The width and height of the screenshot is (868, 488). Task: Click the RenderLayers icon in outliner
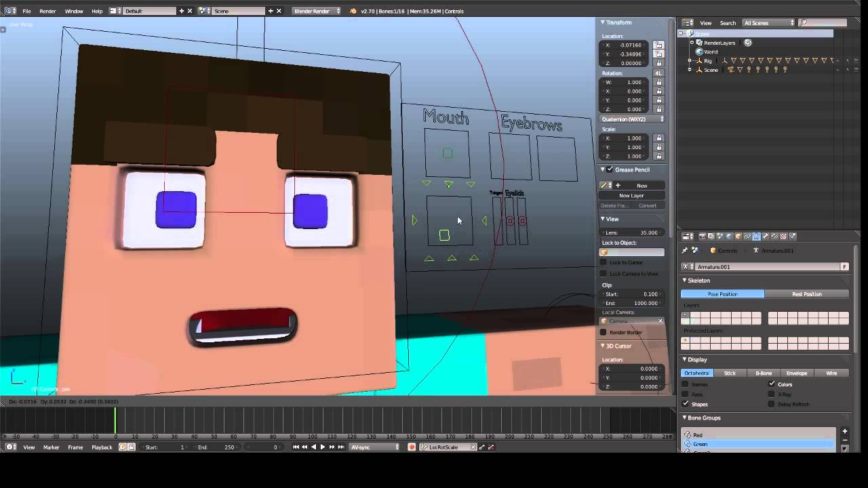tap(699, 43)
